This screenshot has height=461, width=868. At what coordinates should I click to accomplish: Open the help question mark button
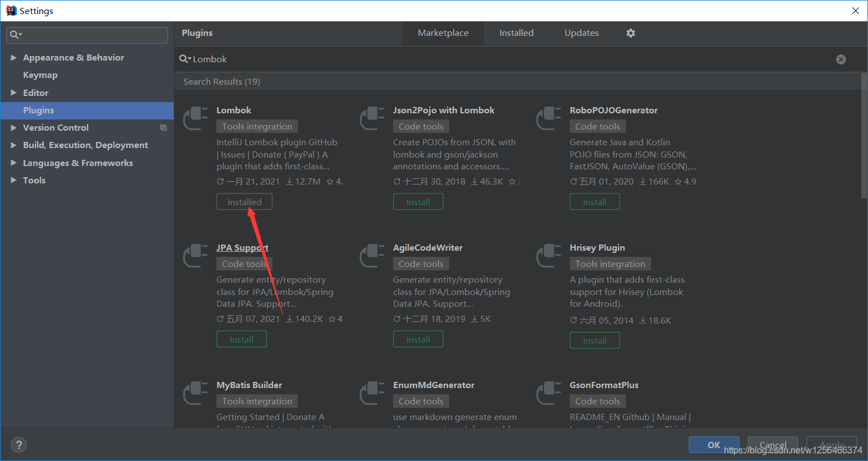coord(19,445)
